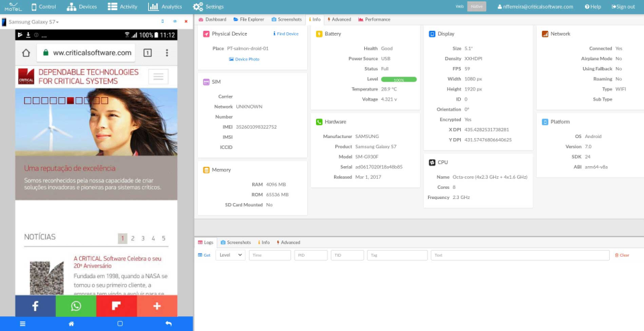Go to news page 2
Image resolution: width=644 pixels, height=331 pixels.
tap(133, 239)
